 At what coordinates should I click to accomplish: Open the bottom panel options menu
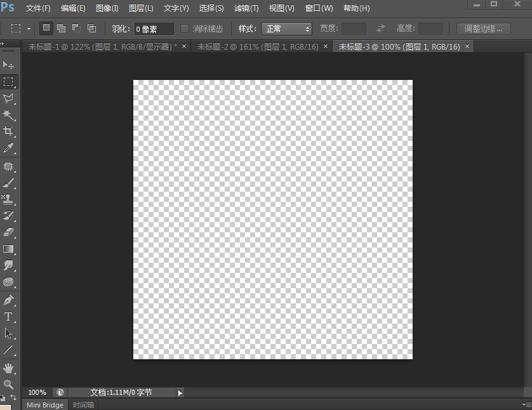pos(527,404)
